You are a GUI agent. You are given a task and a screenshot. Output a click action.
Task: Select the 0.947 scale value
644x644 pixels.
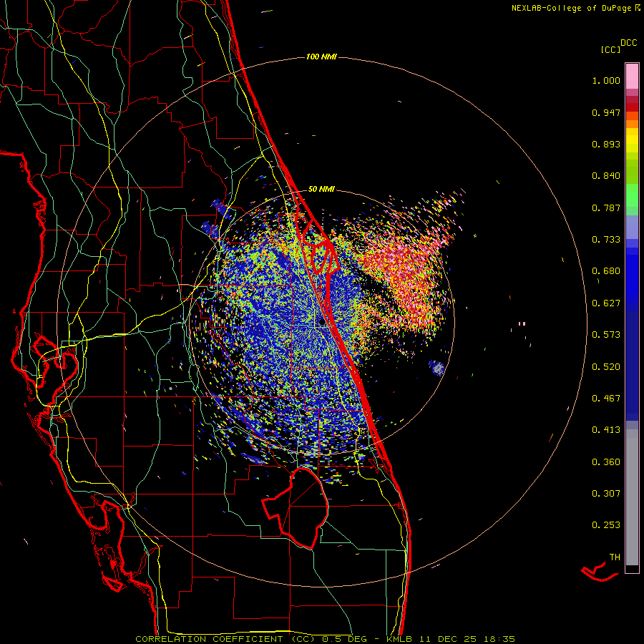[606, 112]
